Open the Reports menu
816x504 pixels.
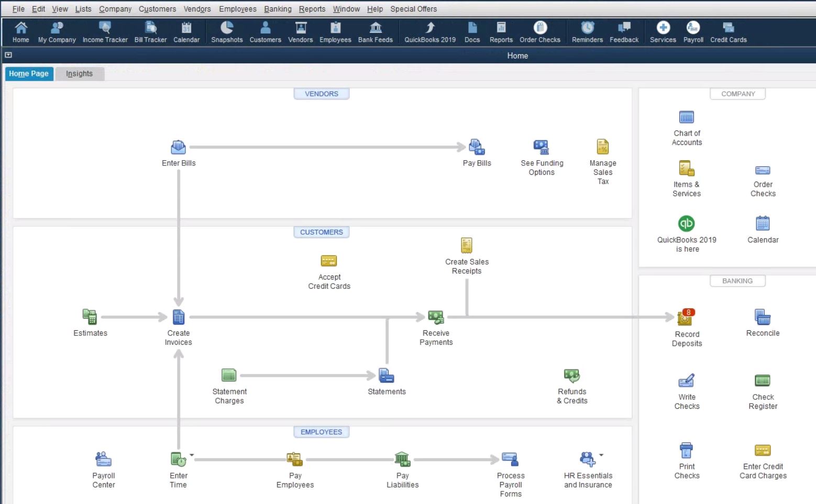312,9
